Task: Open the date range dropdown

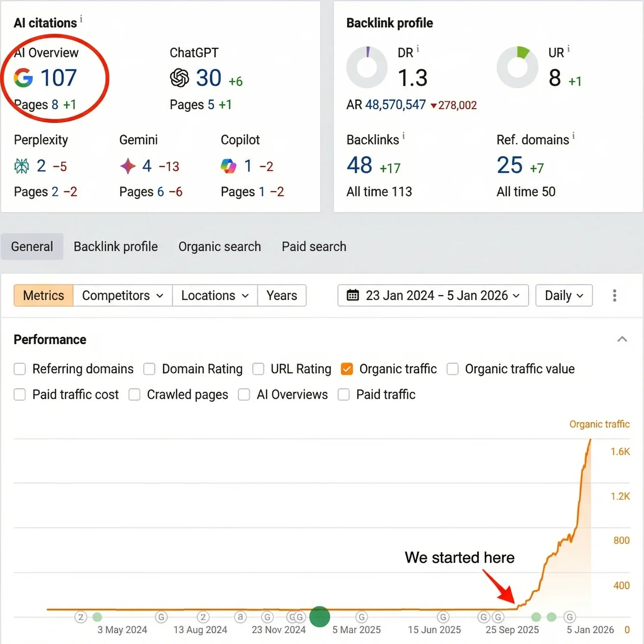Action: tap(433, 296)
